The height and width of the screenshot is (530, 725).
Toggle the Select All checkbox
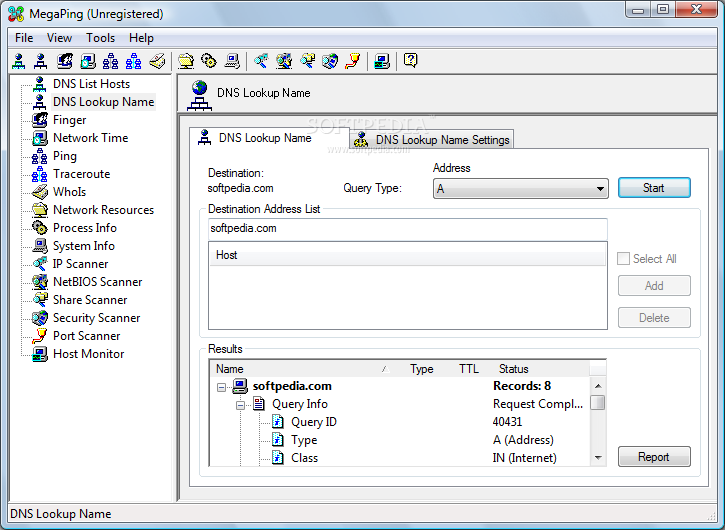pos(623,259)
